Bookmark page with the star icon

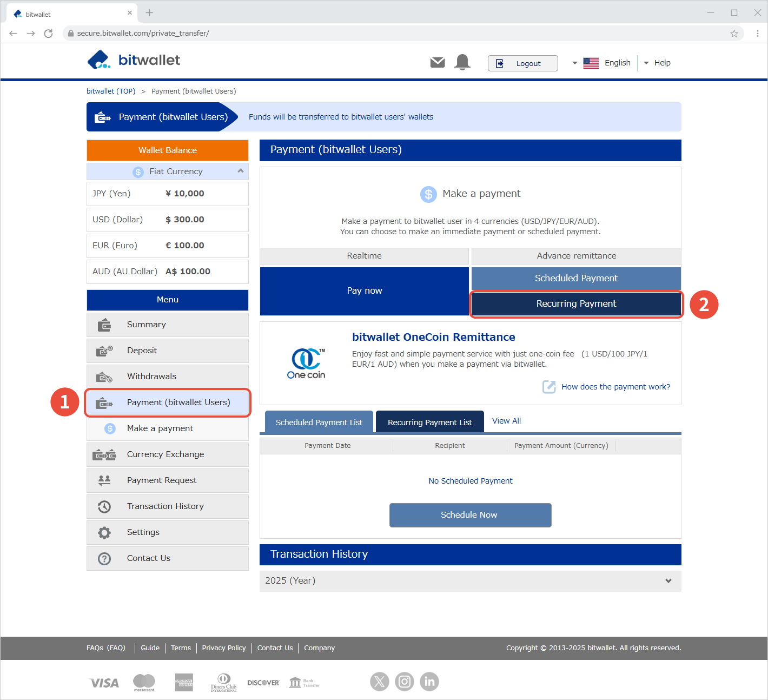tap(734, 34)
